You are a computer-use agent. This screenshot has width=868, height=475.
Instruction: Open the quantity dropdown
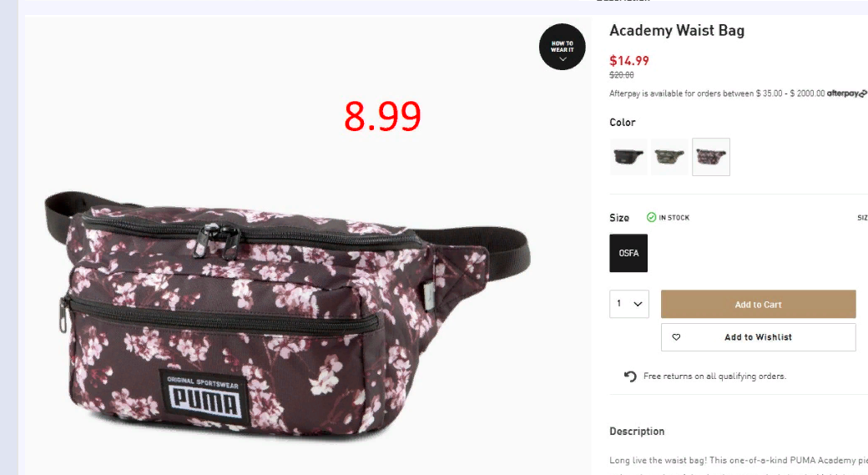pos(628,304)
